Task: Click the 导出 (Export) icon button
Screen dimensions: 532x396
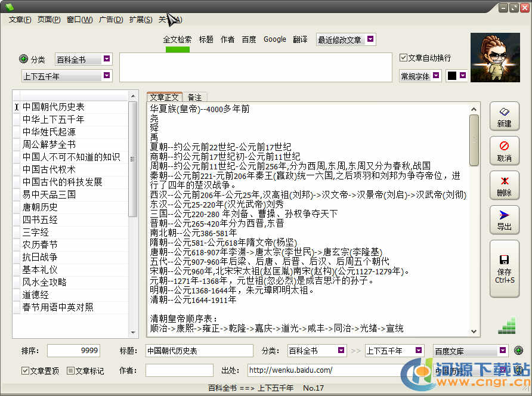Action: 504,221
